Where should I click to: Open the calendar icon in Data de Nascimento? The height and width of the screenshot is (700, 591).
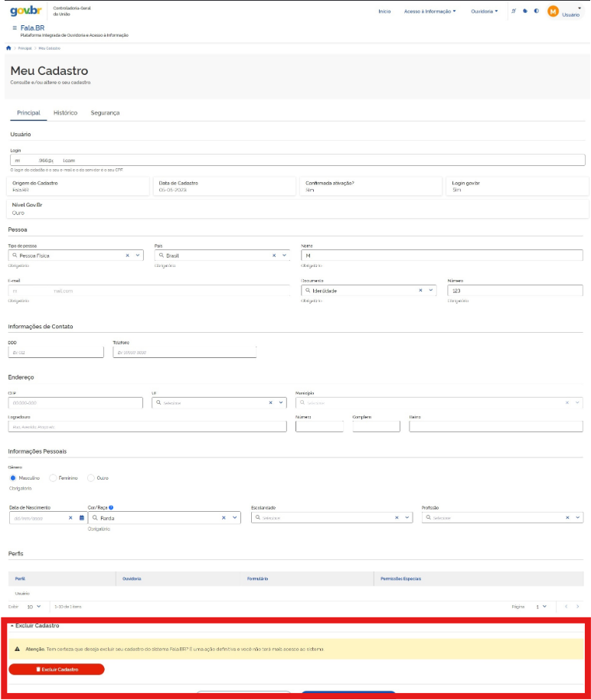coord(81,518)
